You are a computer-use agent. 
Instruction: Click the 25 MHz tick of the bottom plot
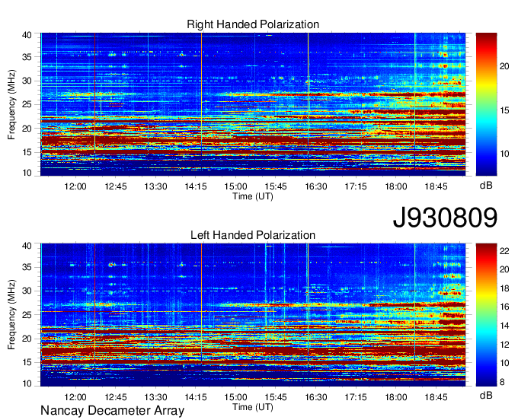click(x=27, y=315)
